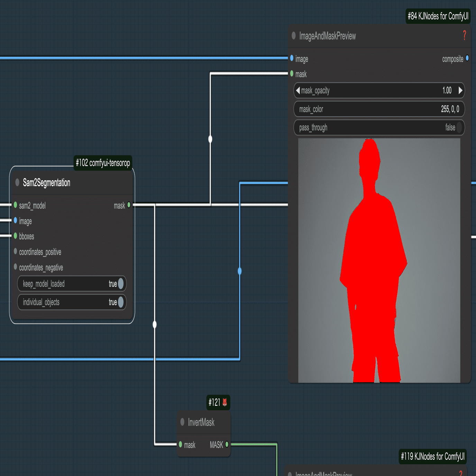Collapse the #84 ImageAndMaskPreview node via its title dot
476x476 pixels.
[294, 36]
